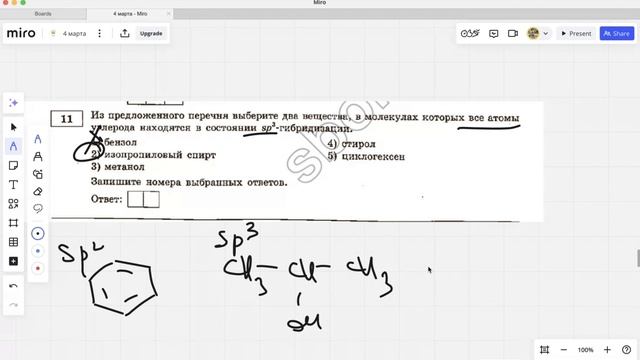Undo the last action
The width and height of the screenshot is (640, 360).
(13, 286)
